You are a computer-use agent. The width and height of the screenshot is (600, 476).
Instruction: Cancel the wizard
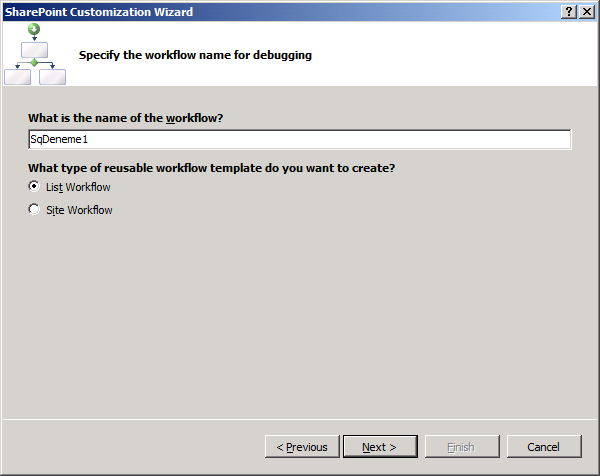[x=544, y=447]
